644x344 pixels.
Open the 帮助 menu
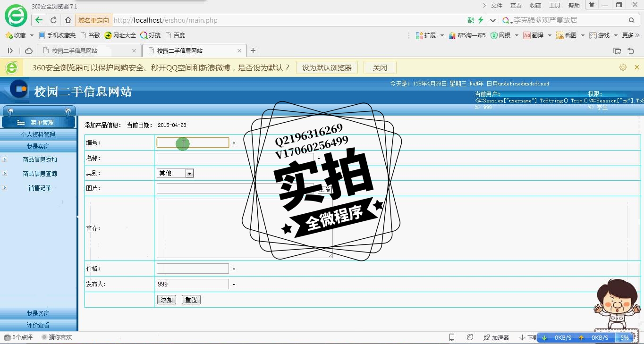coord(574,6)
